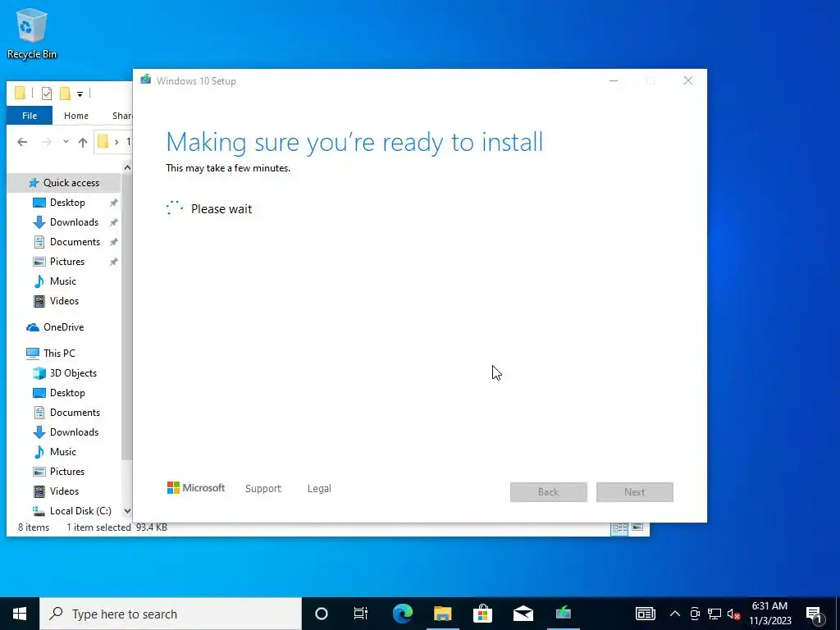Screen dimensions: 840x630
Task: Click the taskbar search box
Action: coord(171,614)
